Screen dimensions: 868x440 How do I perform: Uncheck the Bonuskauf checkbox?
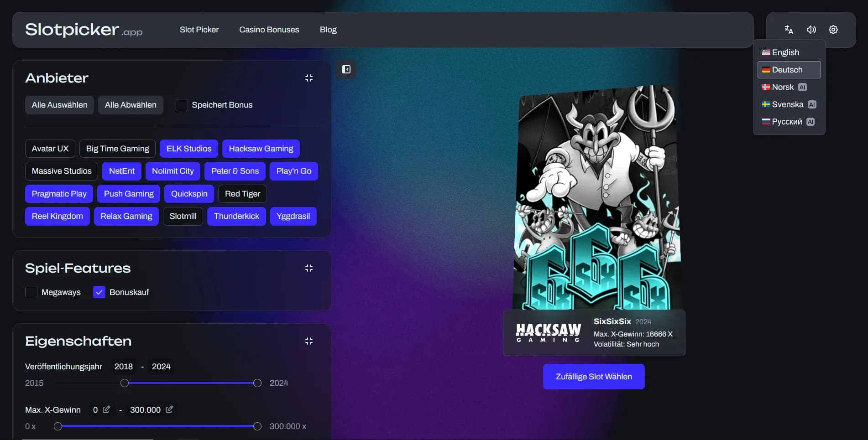(x=99, y=292)
